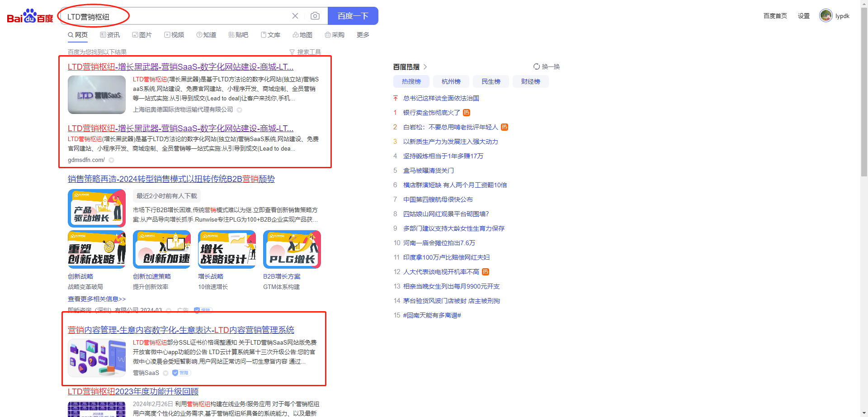Click the 营销SaaS source label

[146, 373]
